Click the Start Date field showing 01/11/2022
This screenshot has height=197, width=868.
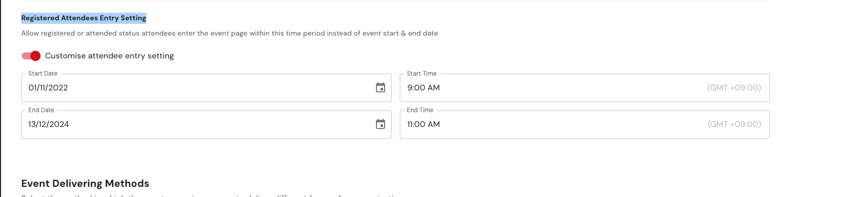(206, 88)
